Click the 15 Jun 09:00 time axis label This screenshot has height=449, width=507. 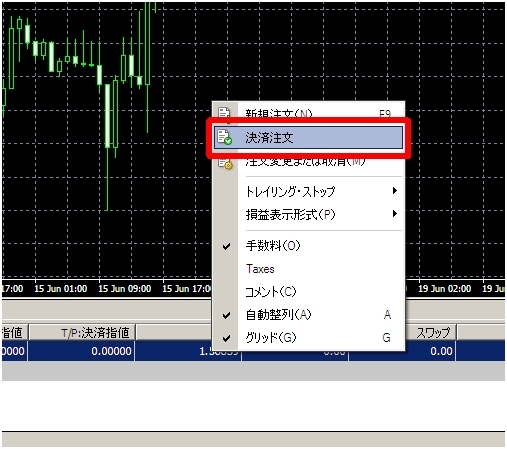[x=125, y=289]
